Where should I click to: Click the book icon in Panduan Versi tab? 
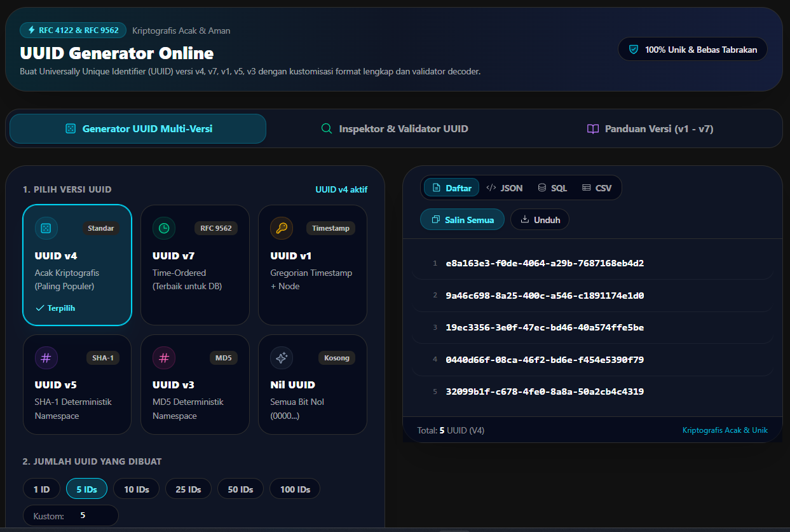[593, 128]
